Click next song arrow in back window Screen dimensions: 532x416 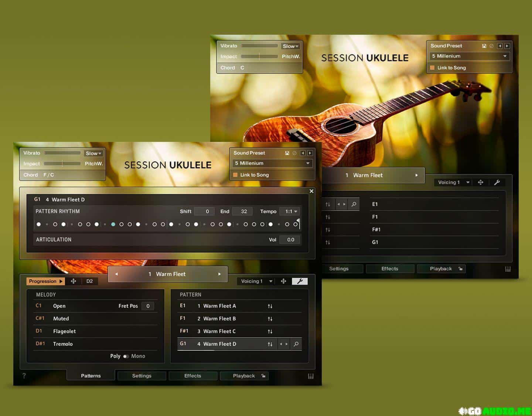pyautogui.click(x=416, y=175)
